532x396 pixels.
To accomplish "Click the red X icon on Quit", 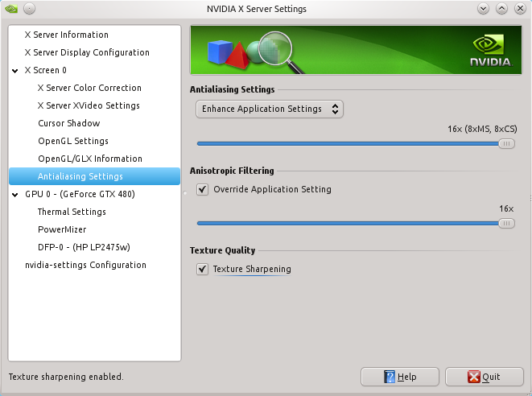I will tap(473, 377).
